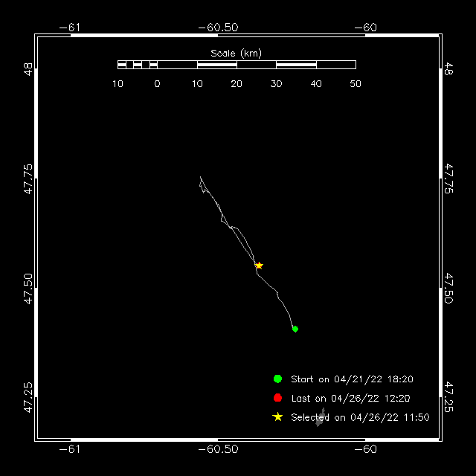Click the -61 longitude label on bottom axis

70,449
